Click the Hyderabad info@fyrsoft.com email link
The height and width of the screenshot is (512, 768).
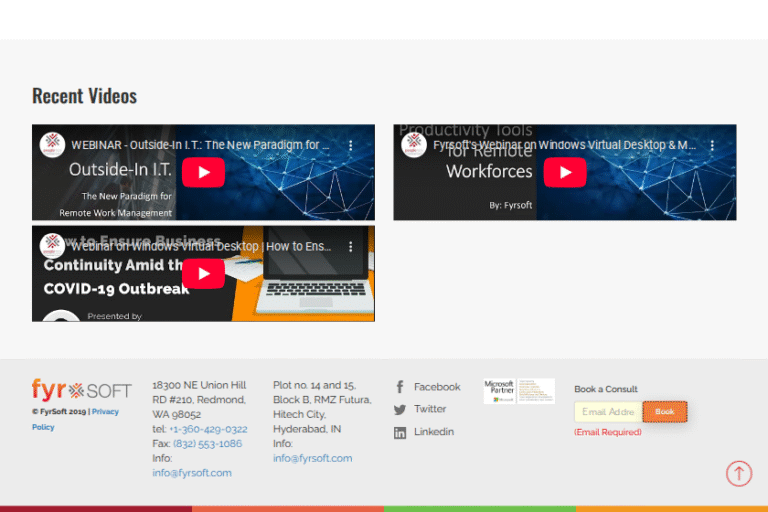tap(312, 458)
